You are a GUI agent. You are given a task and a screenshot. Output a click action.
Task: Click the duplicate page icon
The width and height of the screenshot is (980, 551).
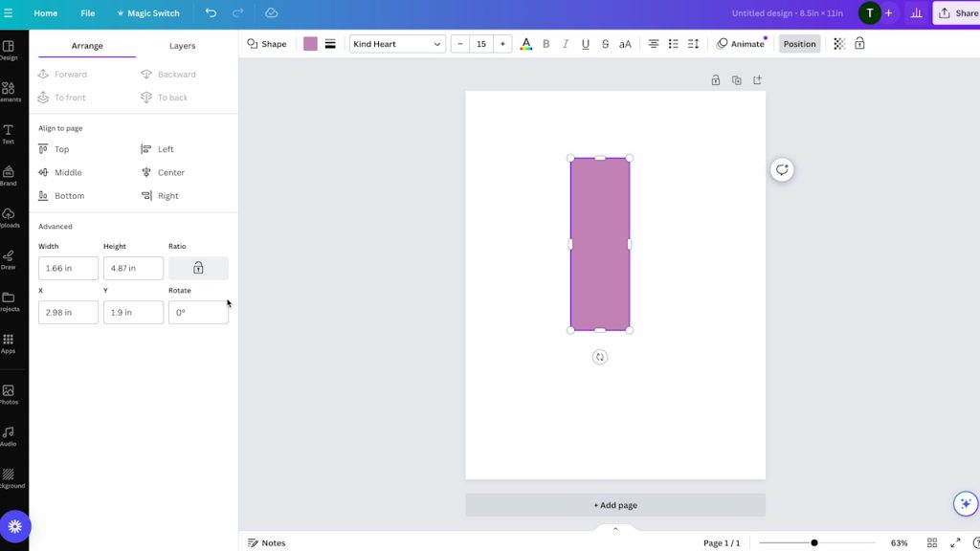pos(736,80)
